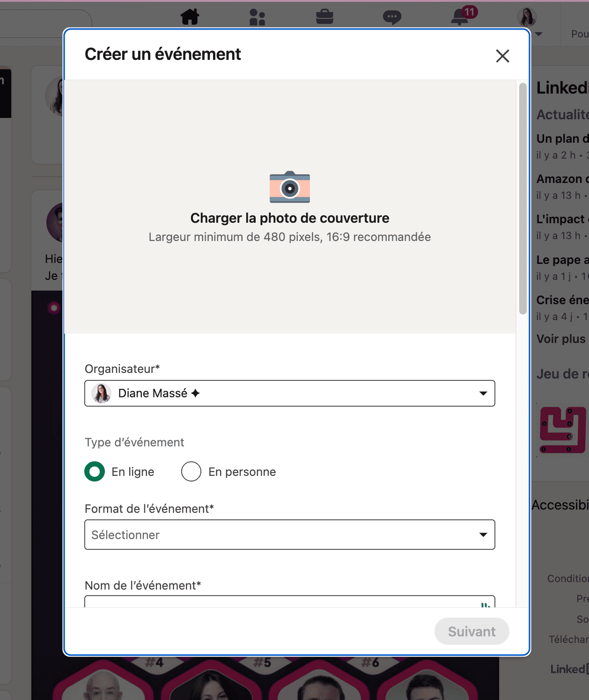Select the En personne radio button

pos(191,472)
